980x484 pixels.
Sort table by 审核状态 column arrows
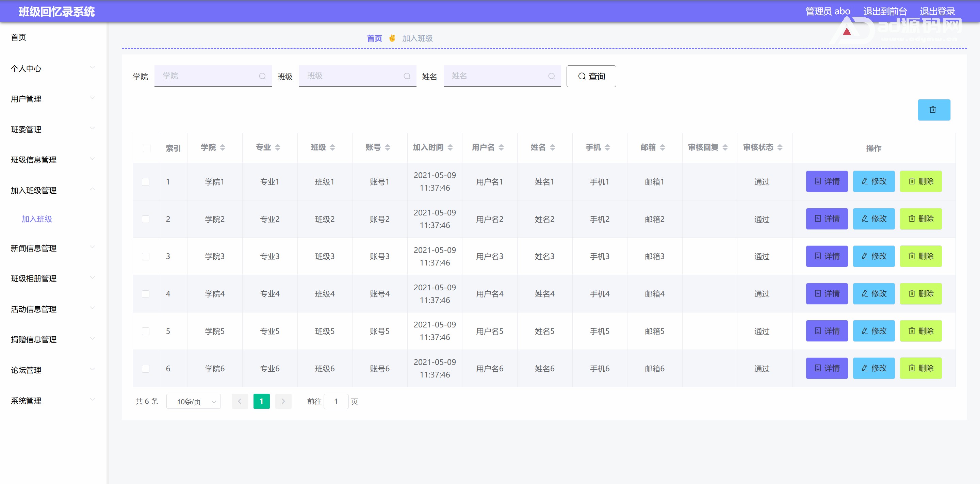point(780,147)
